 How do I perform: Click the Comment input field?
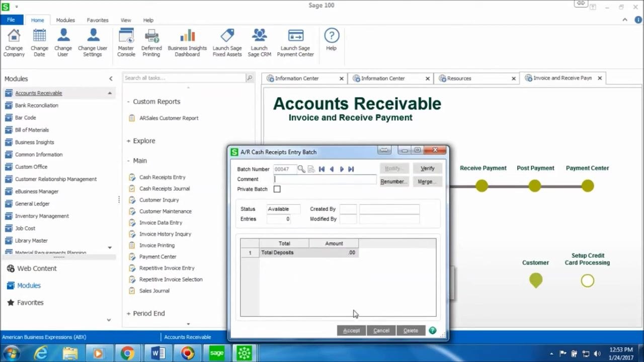325,179
